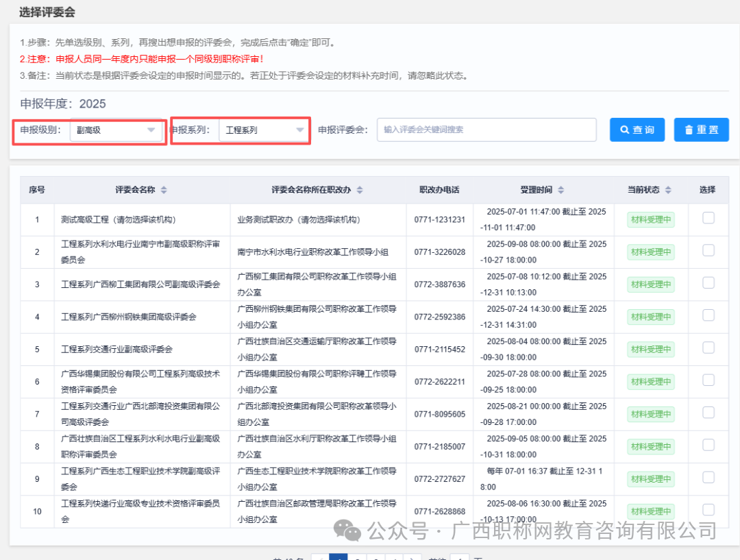Select checkbox for 广西华锡集团 row 6
The image size is (740, 560).
(x=708, y=380)
